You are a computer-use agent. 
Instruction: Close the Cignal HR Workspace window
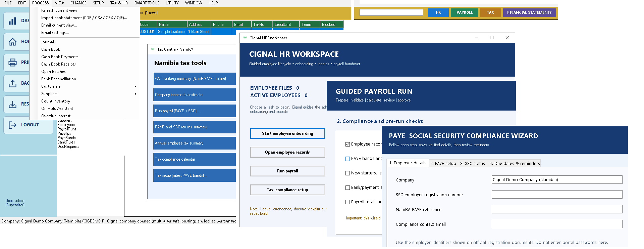(x=507, y=38)
